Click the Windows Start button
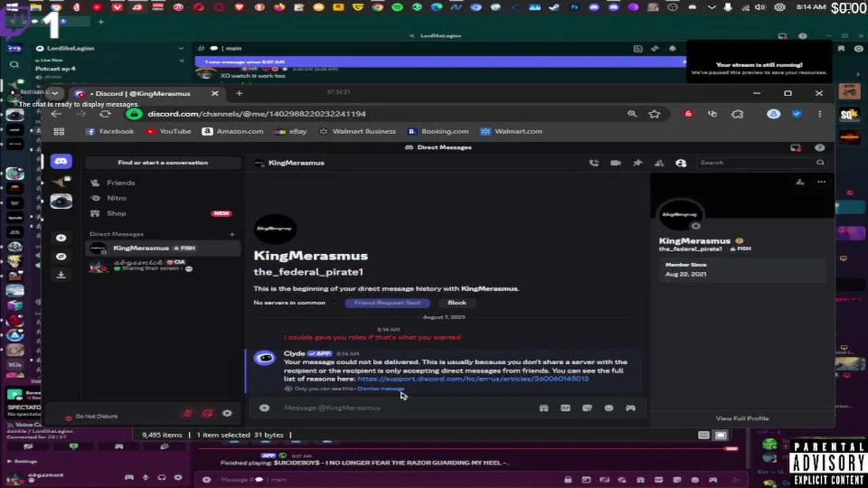The width and height of the screenshot is (868, 488). (x=12, y=7)
